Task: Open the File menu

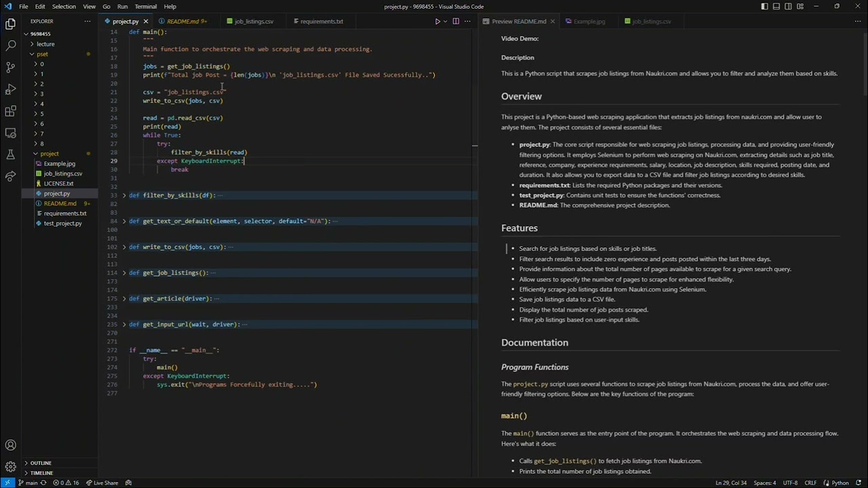Action: click(23, 6)
